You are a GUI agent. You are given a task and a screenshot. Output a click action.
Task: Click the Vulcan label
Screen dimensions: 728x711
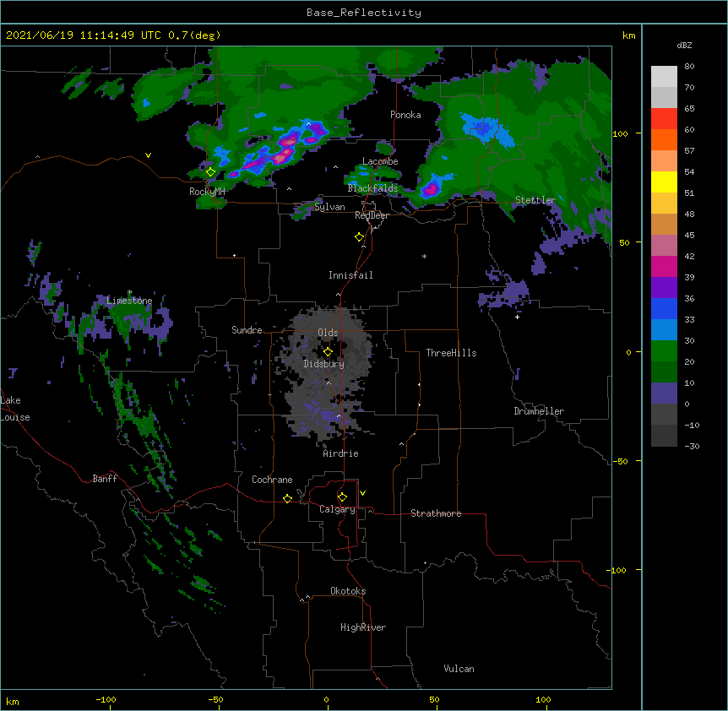pyautogui.click(x=459, y=669)
